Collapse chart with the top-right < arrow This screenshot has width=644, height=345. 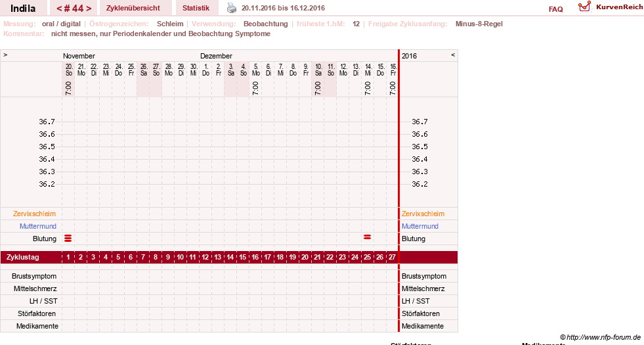[x=453, y=55]
